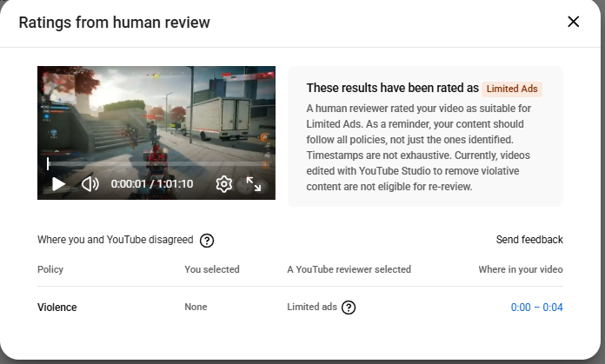Click the 'Where in your video' column header
The height and width of the screenshot is (364, 605).
coord(521,269)
